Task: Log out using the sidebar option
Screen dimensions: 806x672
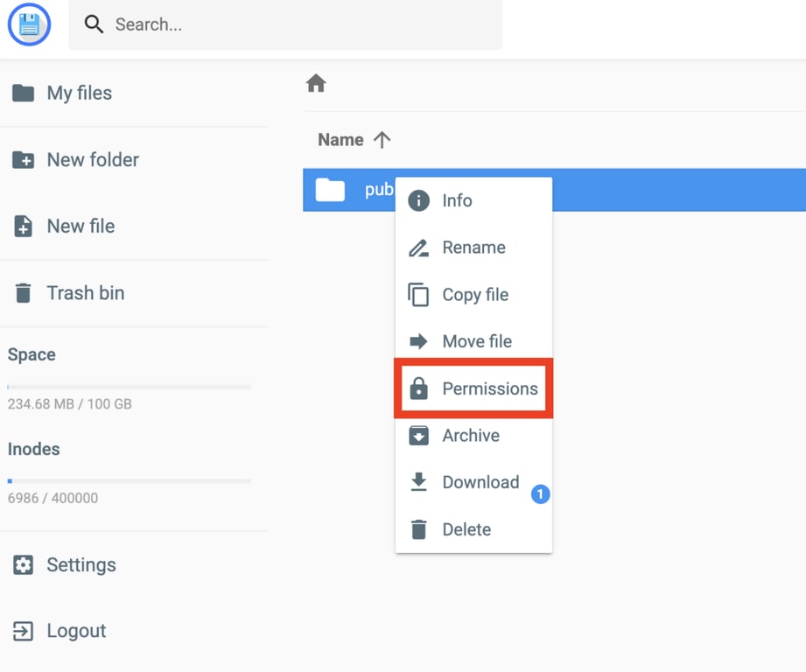Action: tap(75, 630)
